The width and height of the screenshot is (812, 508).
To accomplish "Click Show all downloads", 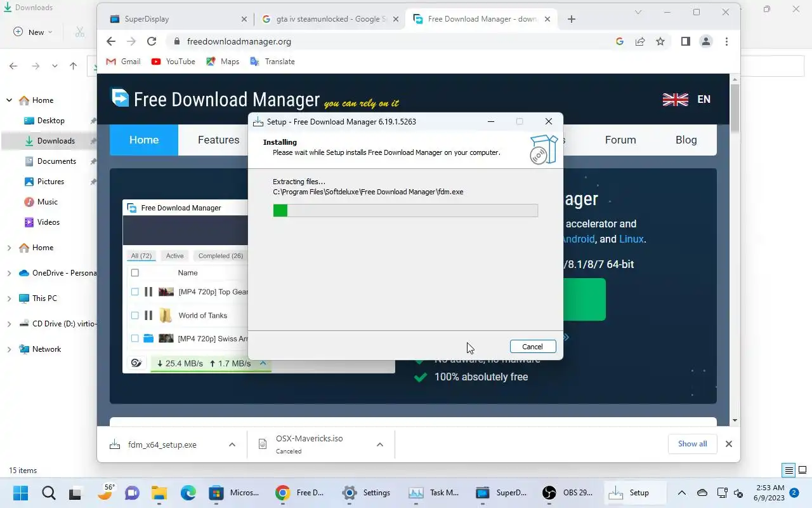I will click(692, 444).
